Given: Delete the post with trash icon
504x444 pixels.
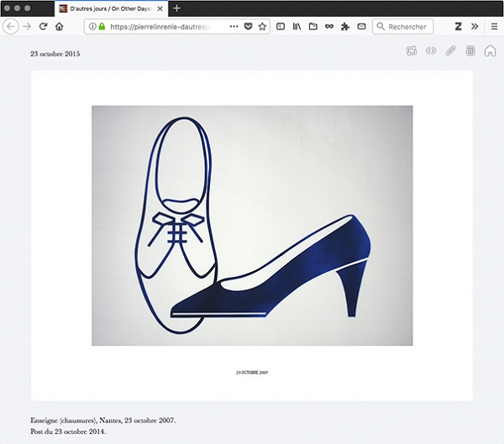Looking at the screenshot, I should point(470,51).
